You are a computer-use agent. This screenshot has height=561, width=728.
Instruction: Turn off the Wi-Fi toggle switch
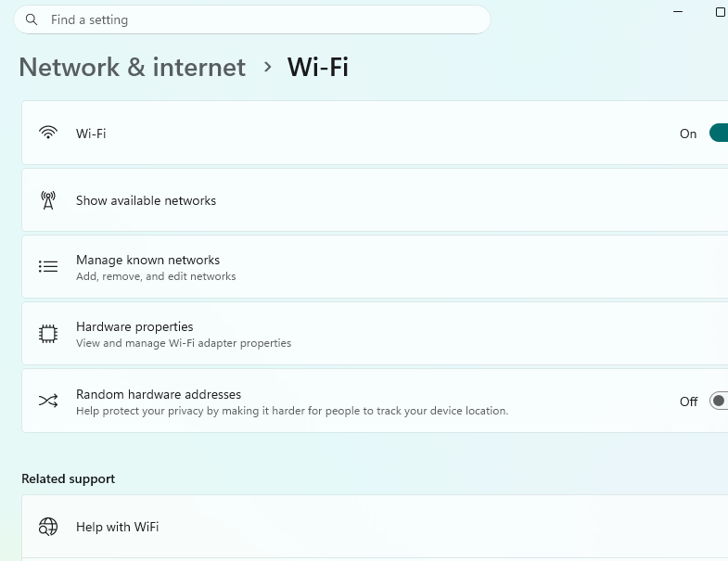click(719, 134)
